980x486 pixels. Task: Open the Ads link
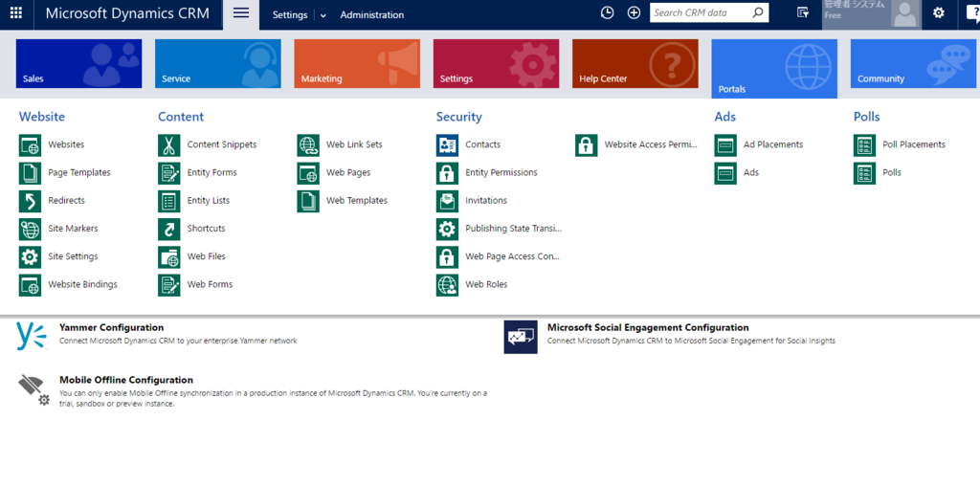(x=750, y=172)
